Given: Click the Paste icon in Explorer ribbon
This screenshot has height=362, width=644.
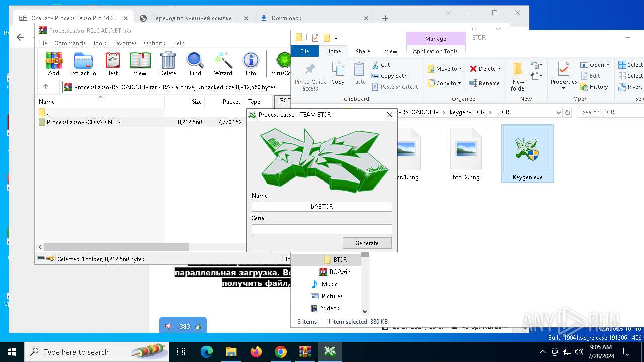Looking at the screenshot, I should coord(359,73).
